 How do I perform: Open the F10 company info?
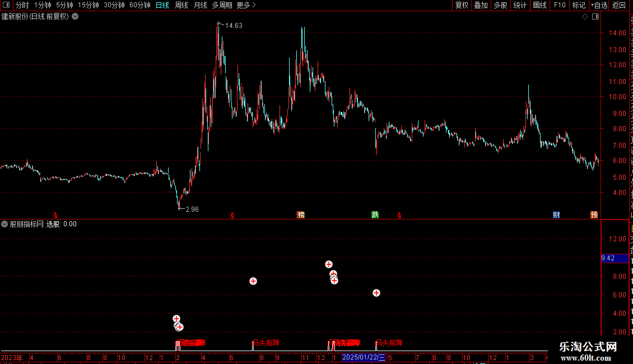pos(560,5)
